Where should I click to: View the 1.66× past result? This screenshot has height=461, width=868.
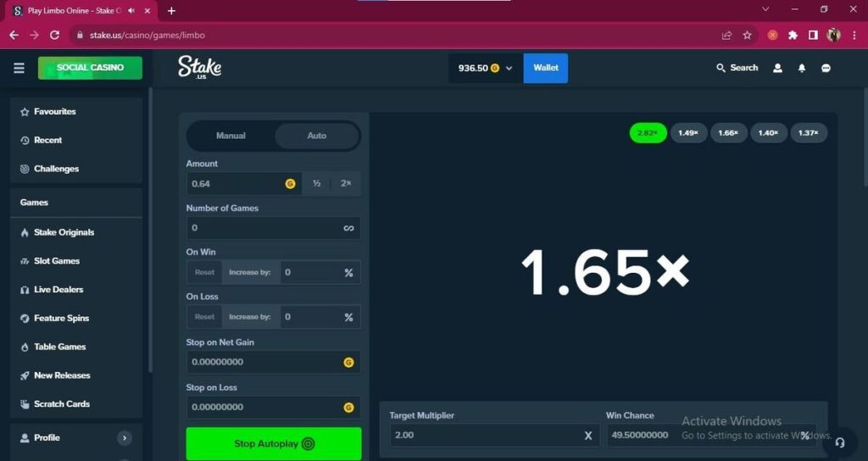pos(728,133)
